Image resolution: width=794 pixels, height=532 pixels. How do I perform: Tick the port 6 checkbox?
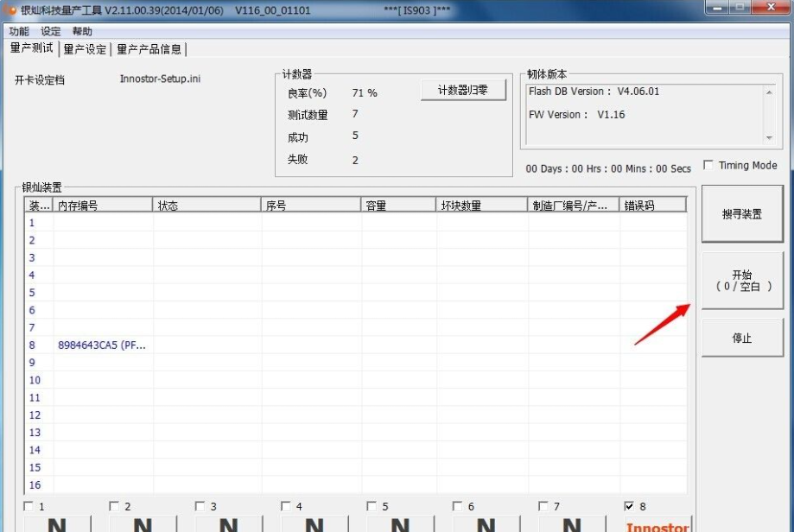click(458, 506)
